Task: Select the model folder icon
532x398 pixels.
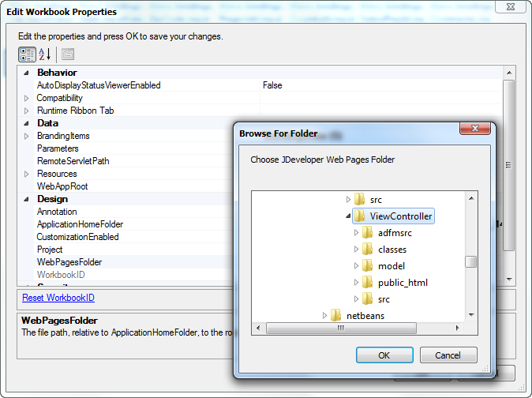Action: (368, 266)
